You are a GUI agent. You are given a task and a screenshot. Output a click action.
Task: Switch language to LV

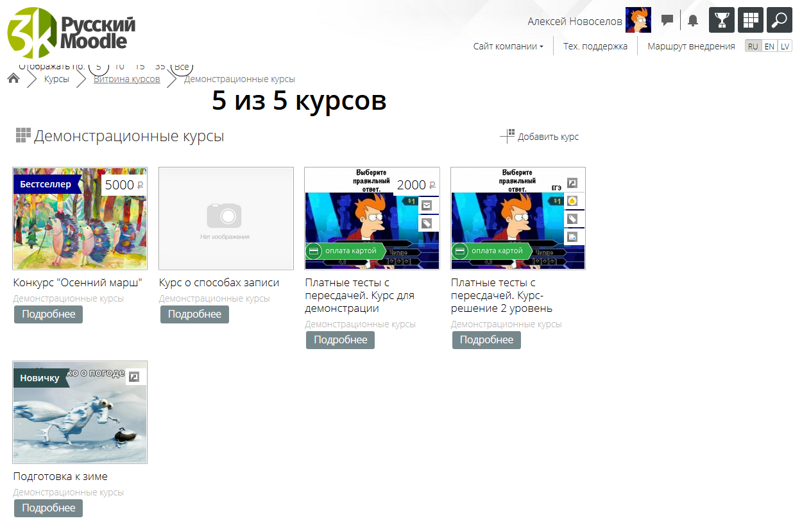pos(784,46)
